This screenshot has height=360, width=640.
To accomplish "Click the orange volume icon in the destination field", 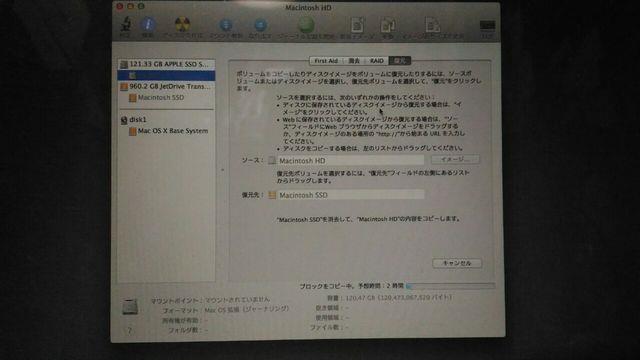I will click(272, 195).
